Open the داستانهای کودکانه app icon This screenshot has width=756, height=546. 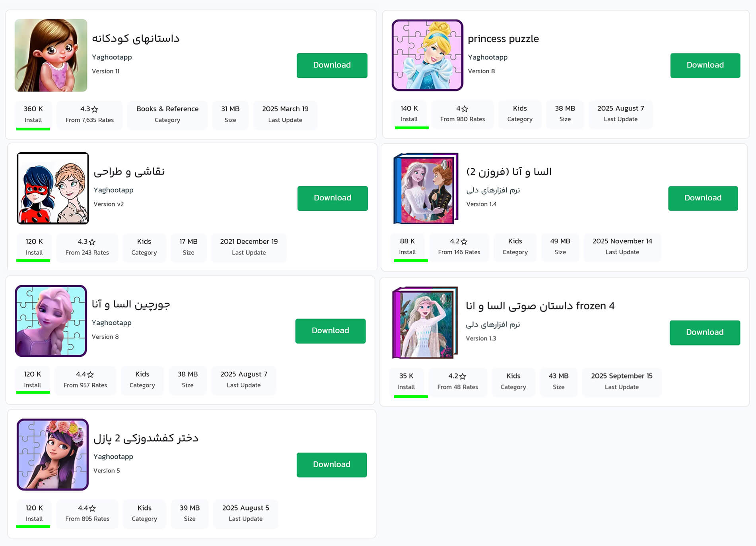tap(51, 55)
